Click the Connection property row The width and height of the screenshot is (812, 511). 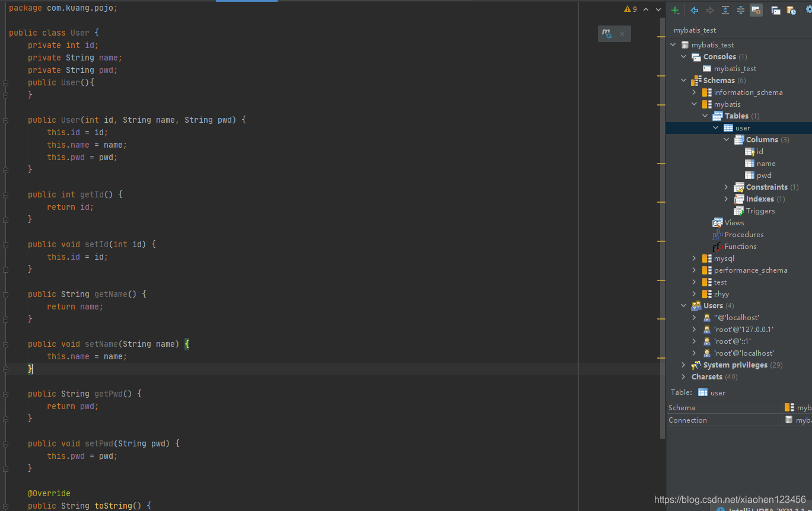(739, 420)
